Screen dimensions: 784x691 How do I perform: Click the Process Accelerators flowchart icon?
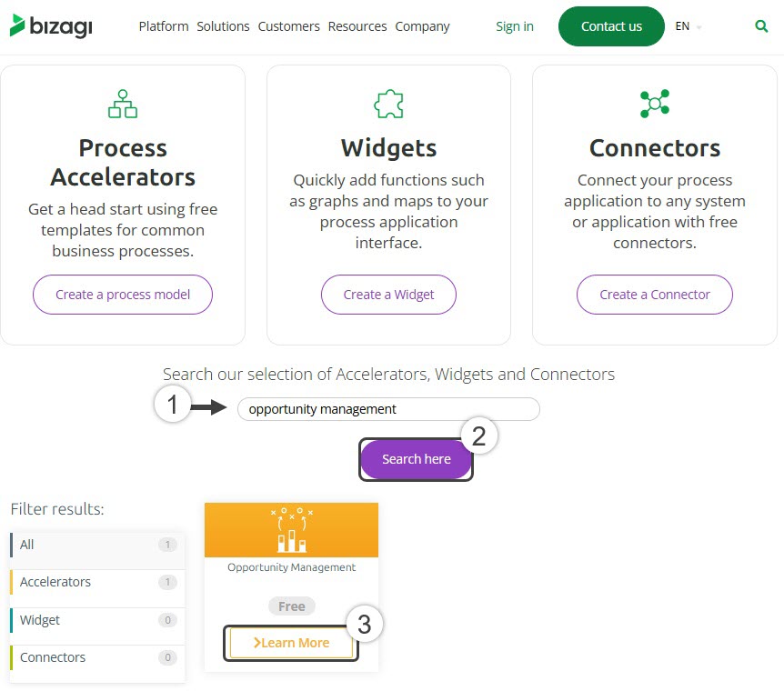[x=122, y=104]
